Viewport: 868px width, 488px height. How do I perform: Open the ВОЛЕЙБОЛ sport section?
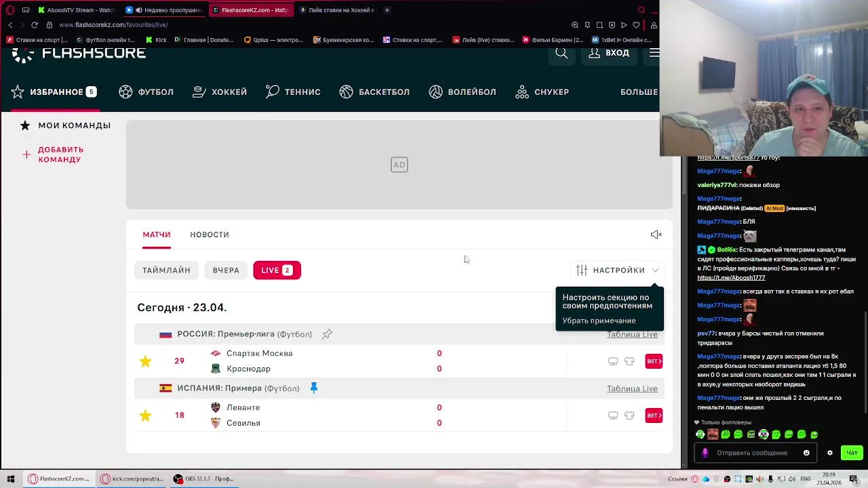(x=462, y=92)
